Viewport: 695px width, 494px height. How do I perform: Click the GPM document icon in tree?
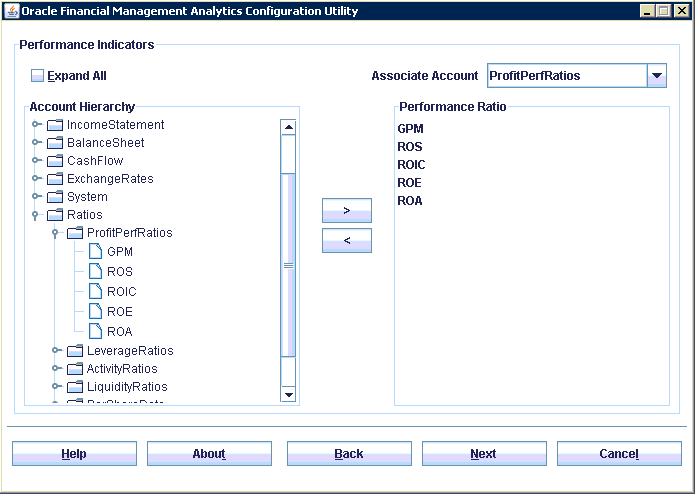point(95,252)
